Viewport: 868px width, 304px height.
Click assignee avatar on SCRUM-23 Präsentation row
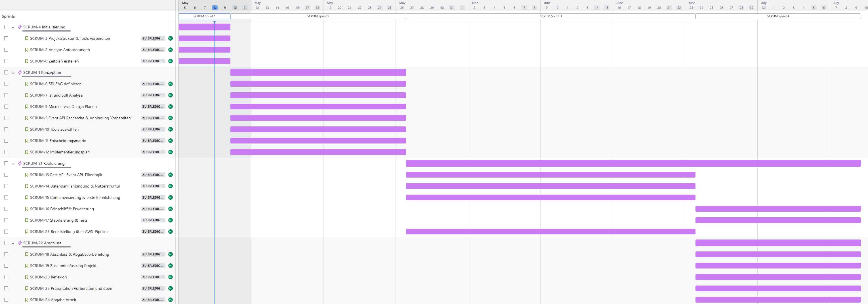click(x=171, y=288)
